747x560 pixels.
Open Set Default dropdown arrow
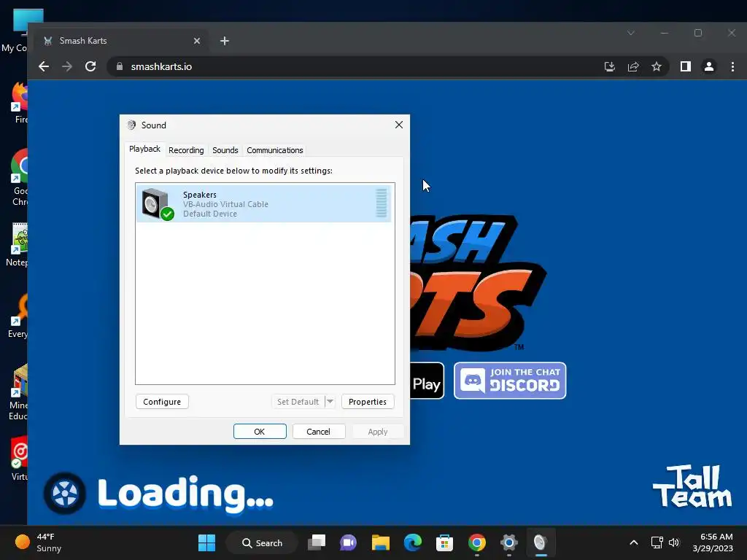(330, 402)
